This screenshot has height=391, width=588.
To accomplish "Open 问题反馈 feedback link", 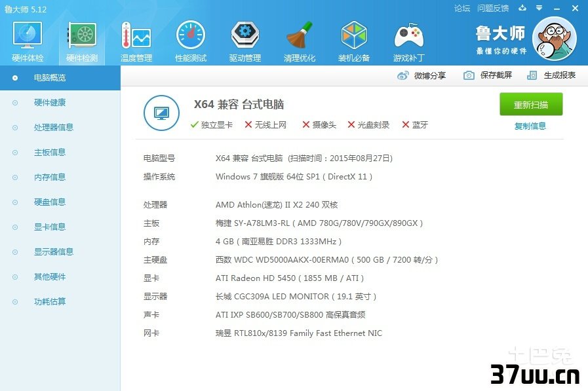I will (x=493, y=9).
